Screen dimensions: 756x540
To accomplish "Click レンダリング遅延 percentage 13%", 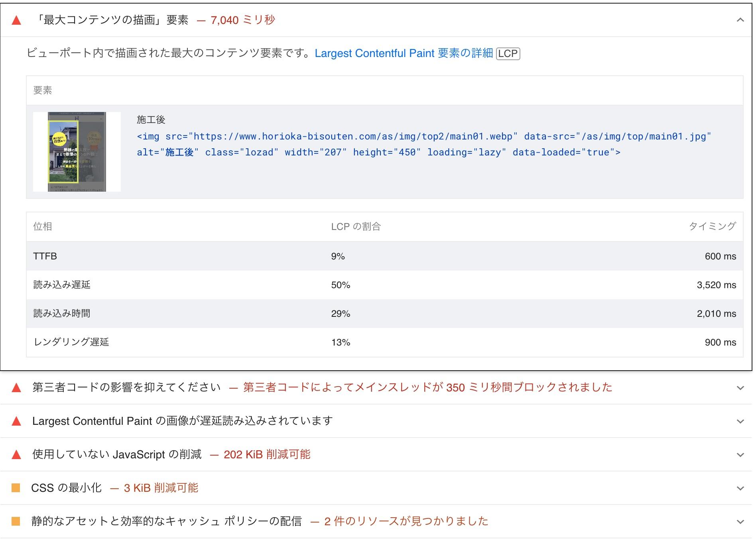I will [x=341, y=342].
